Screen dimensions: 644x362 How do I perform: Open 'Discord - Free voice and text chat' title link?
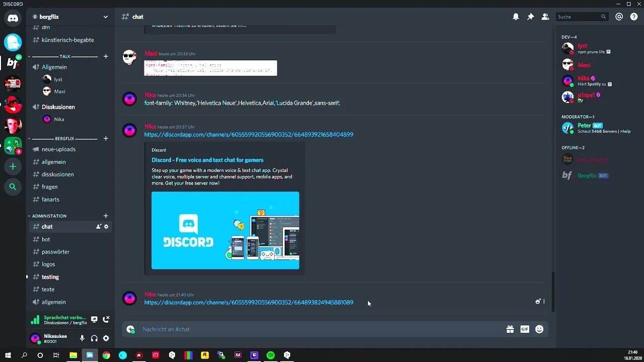tap(207, 160)
